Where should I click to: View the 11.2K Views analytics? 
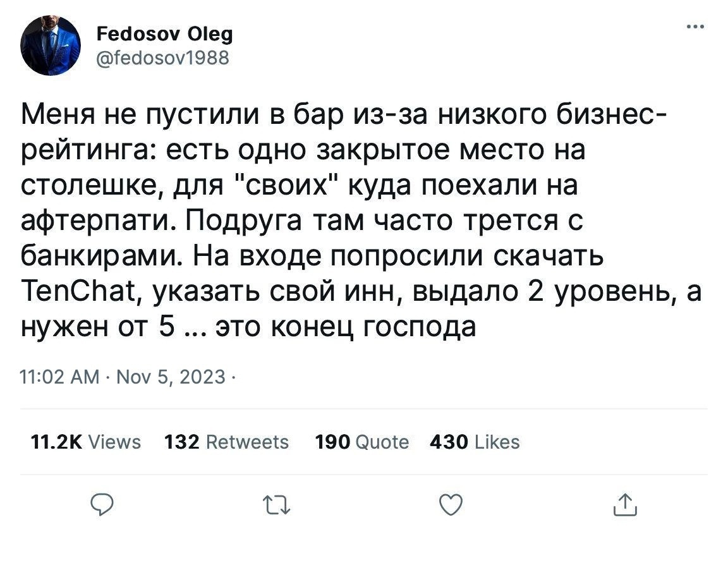(x=87, y=442)
